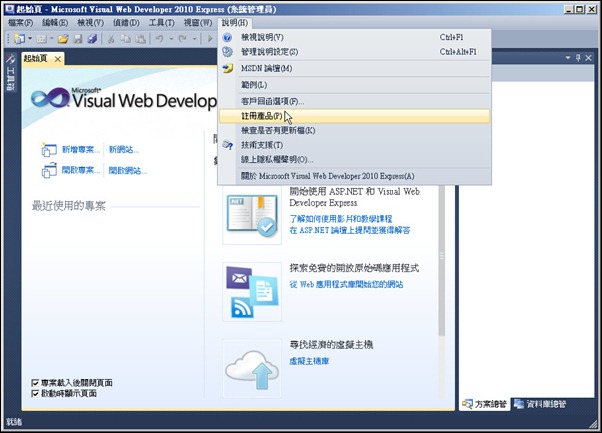Screen dimensions: 602x433
Task: Choose 關於 Microsoft Visual Web Developer 2010 Express(A)
Action: click(355, 176)
